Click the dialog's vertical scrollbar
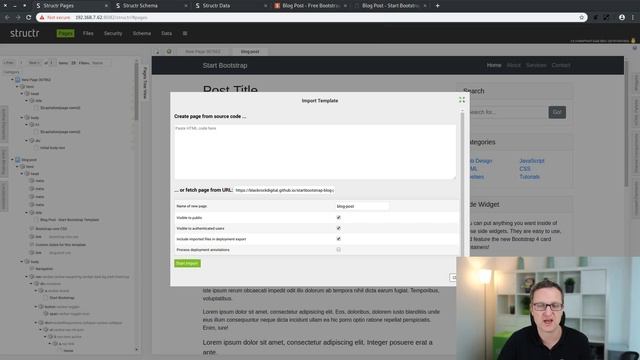The width and height of the screenshot is (640, 360). [x=462, y=184]
